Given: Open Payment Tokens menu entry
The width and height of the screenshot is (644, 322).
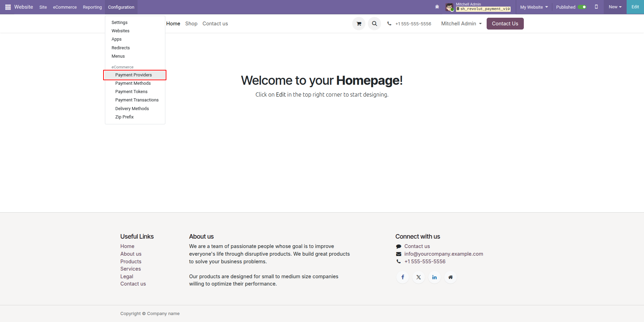Looking at the screenshot, I should pos(135,92).
